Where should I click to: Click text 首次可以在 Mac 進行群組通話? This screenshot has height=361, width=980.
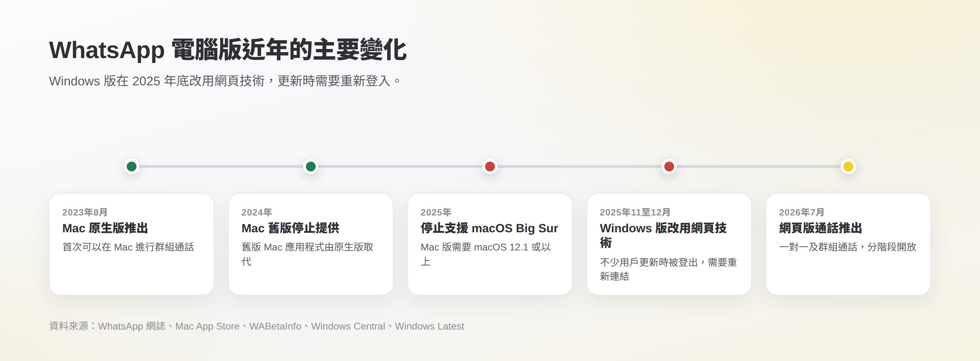click(128, 247)
